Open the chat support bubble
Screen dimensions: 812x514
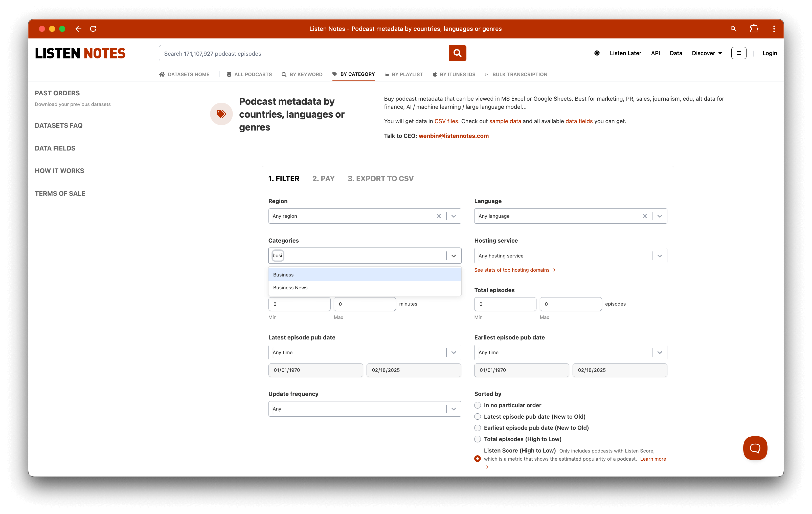pos(755,448)
